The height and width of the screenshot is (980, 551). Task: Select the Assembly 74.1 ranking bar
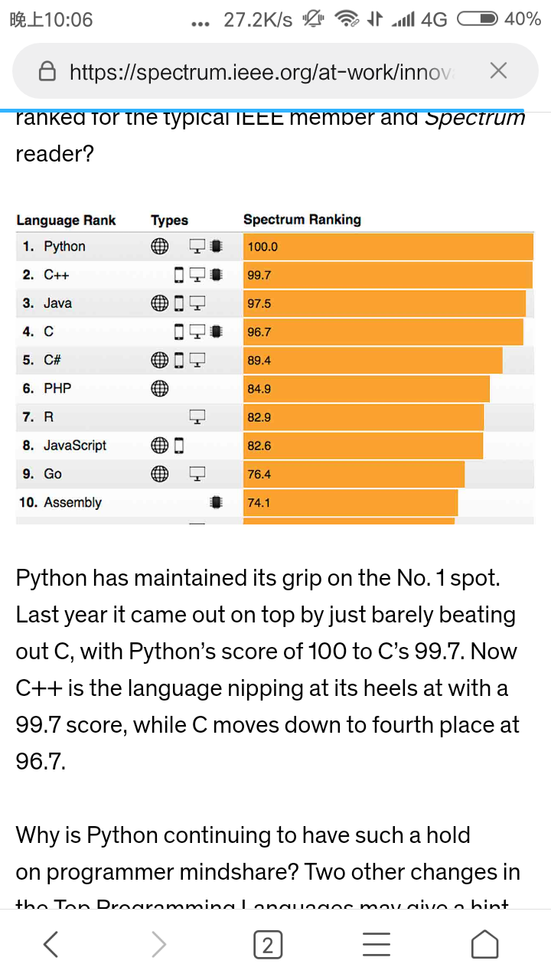pyautogui.click(x=350, y=503)
